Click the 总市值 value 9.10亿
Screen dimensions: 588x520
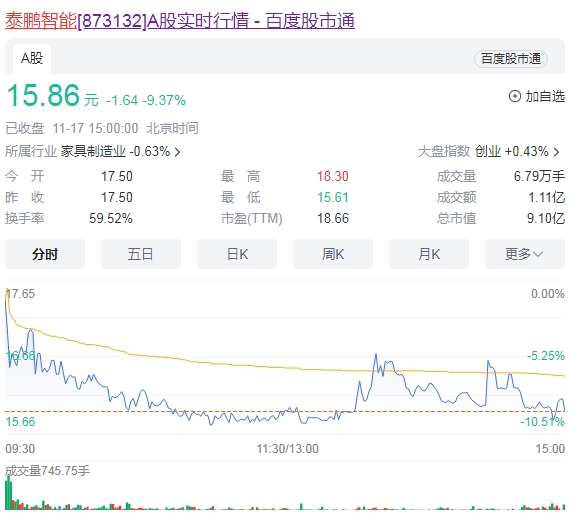[x=546, y=218]
